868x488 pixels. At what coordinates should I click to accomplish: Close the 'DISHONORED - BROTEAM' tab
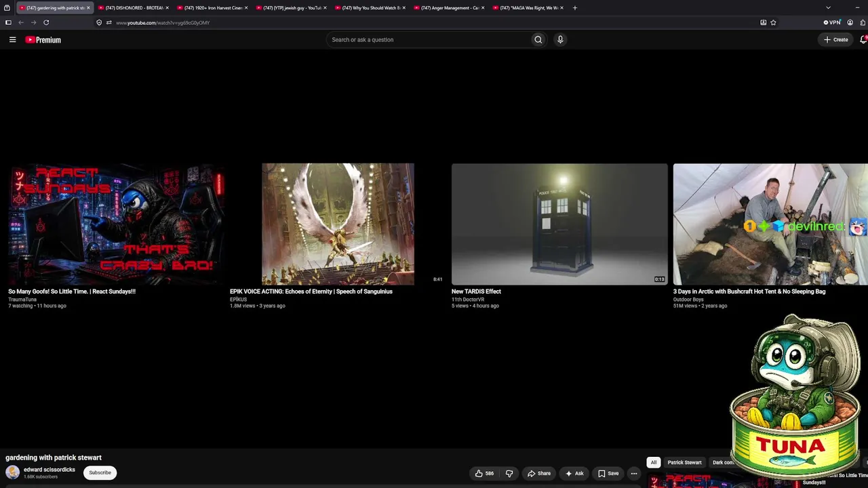point(167,8)
